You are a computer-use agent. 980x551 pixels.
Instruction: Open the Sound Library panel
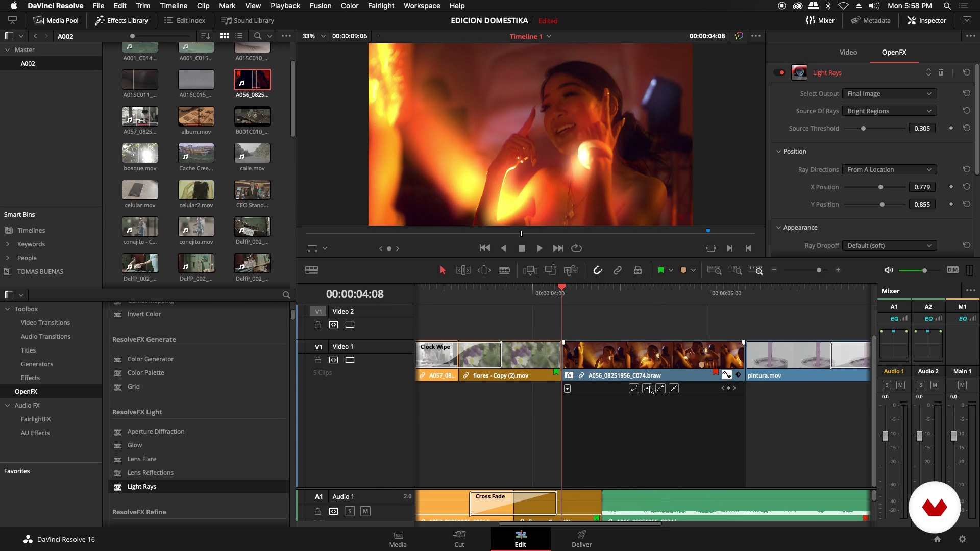pyautogui.click(x=248, y=20)
